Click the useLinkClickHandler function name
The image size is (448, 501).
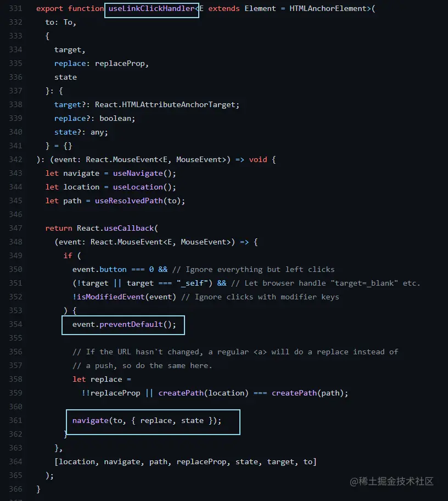(x=152, y=9)
